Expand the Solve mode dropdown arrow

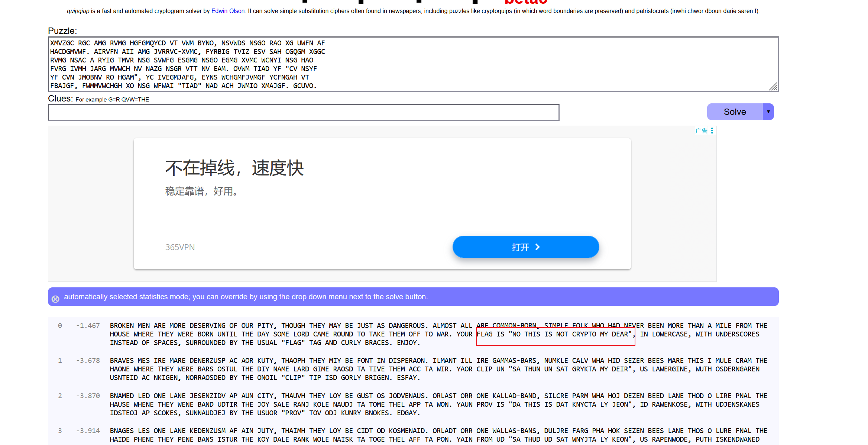coord(768,112)
